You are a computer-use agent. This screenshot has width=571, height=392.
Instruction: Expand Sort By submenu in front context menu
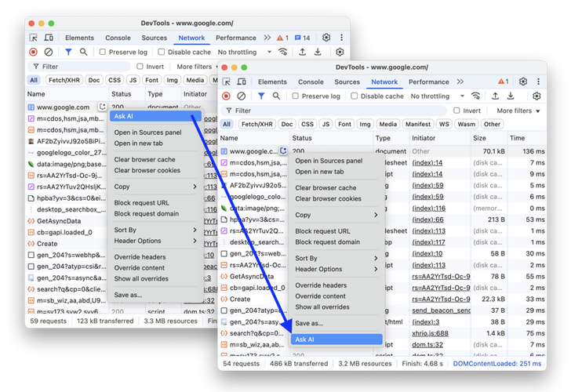click(x=336, y=258)
